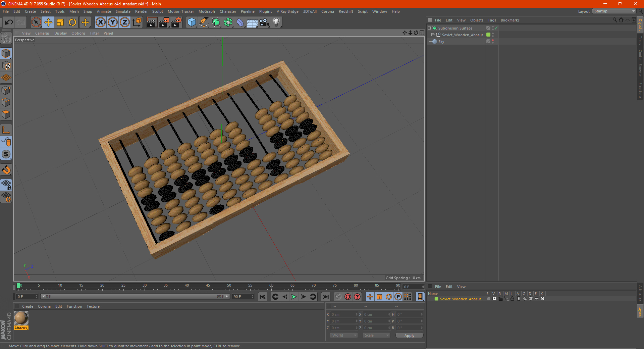
Task: Open the Array modeling objects icon
Action: click(228, 22)
